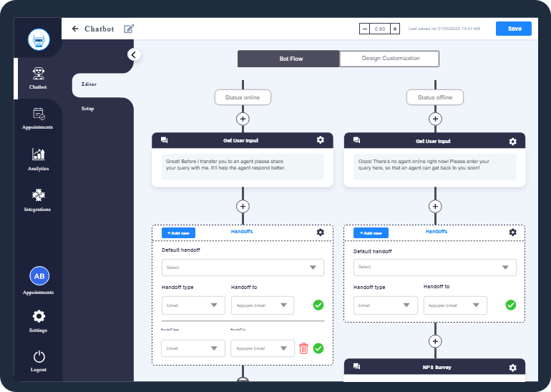The image size is (551, 392).
Task: Click the Logout power icon
Action: [39, 357]
